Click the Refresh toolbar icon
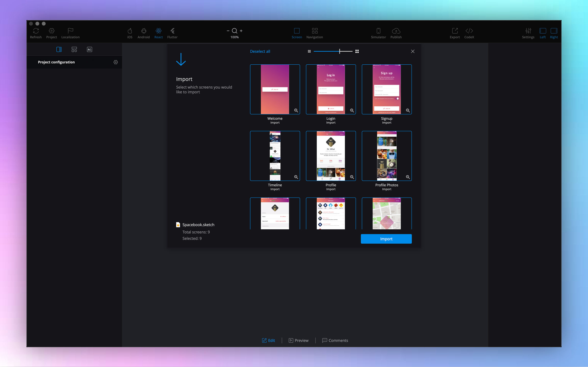Screen dimensions: 588x367 (x=36, y=31)
